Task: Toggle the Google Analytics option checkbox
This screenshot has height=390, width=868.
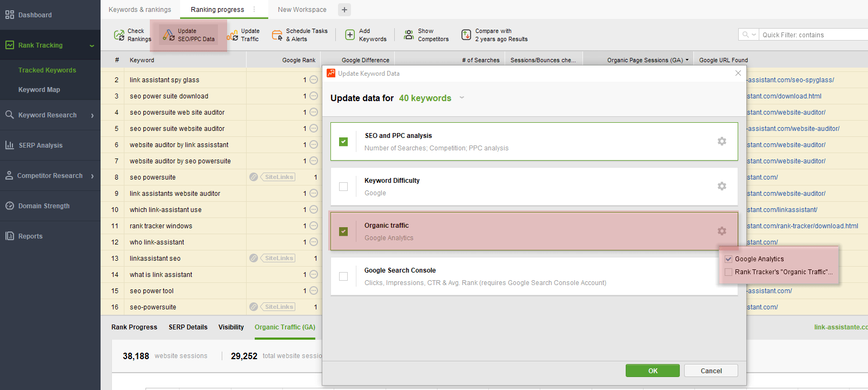Action: point(728,259)
